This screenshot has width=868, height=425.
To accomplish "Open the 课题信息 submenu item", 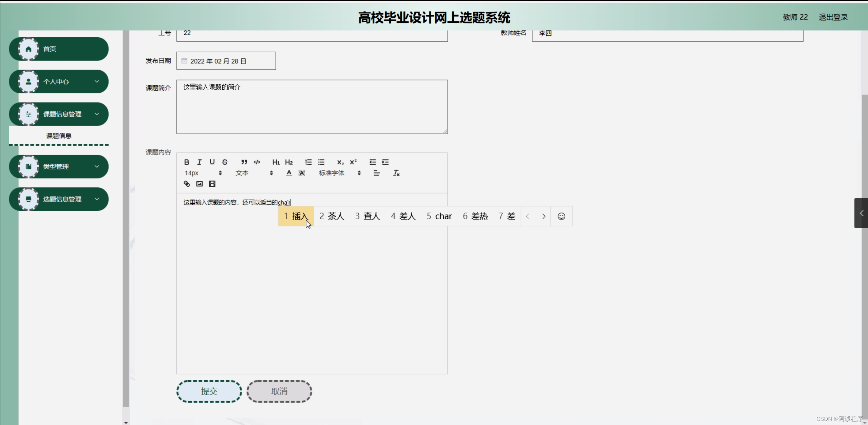I will (x=59, y=136).
